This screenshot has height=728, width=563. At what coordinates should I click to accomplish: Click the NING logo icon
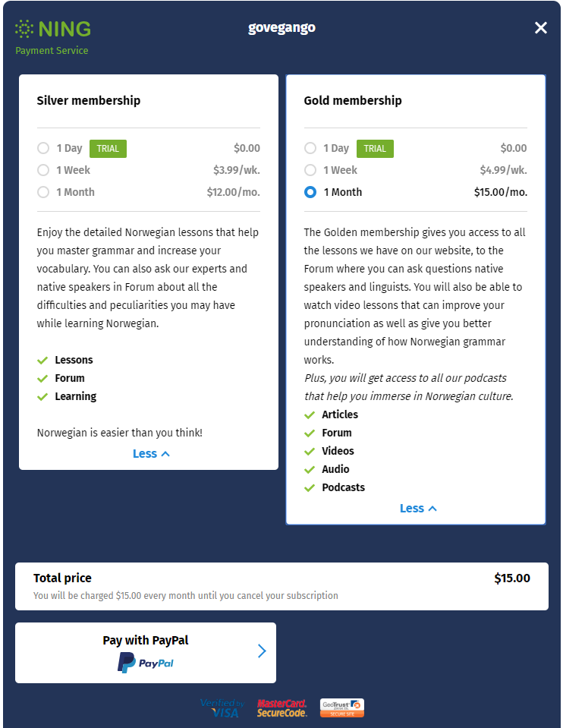[24, 29]
